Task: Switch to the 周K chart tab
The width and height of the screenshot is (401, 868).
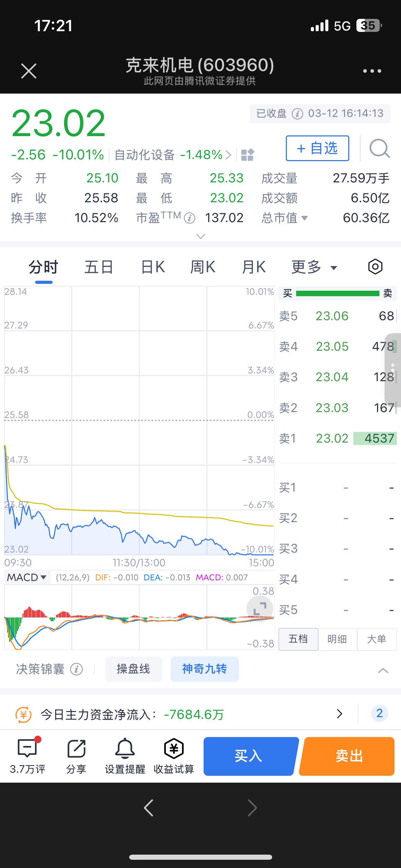Action: 203,267
